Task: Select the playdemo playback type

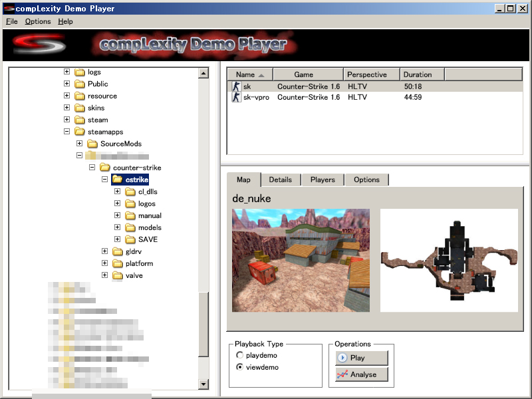Action: (240, 355)
